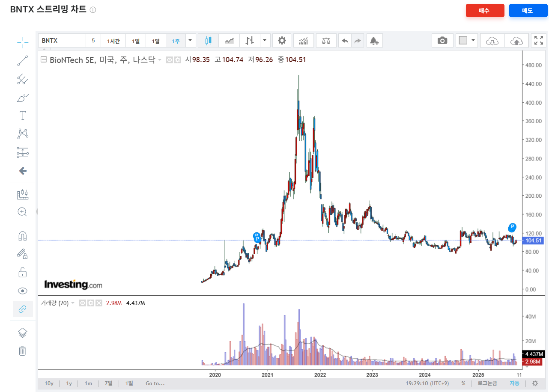Viewport: 549px width, 392px height.
Task: Toggle 로그눈금 log scale
Action: 487,383
